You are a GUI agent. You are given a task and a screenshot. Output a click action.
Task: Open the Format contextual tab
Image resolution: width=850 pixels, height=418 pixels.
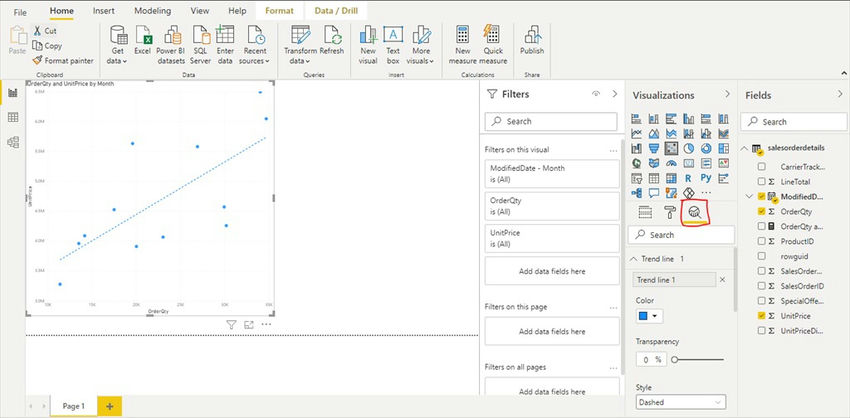(x=279, y=11)
